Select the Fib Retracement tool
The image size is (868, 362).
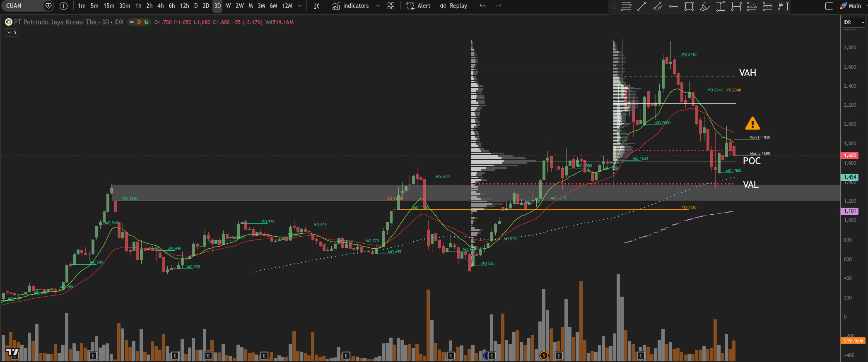(x=752, y=6)
